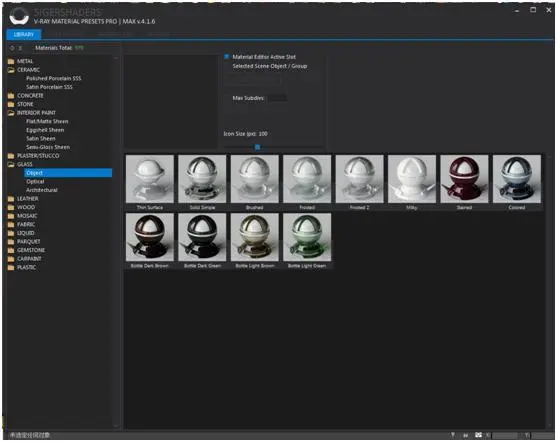
Task: Select Polished Porcelain SSS subcategory
Action: point(54,78)
